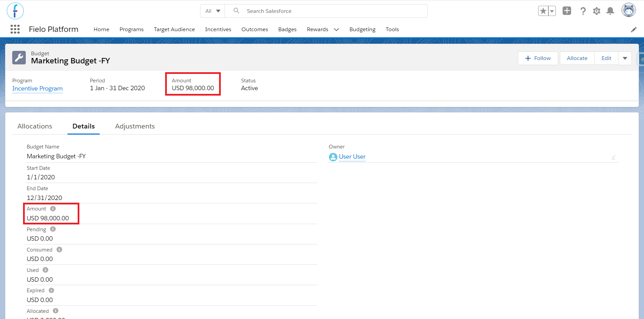Switch to the Adjustments tab
Image resolution: width=644 pixels, height=319 pixels.
[x=135, y=126]
